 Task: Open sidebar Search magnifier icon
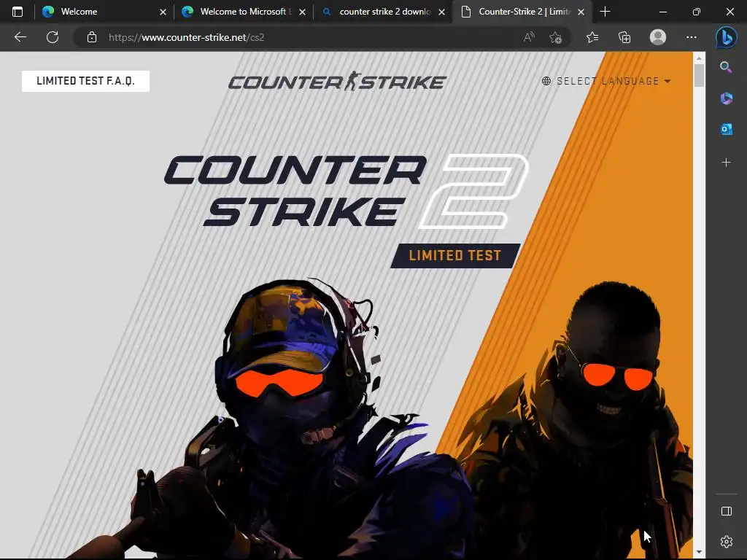(726, 67)
